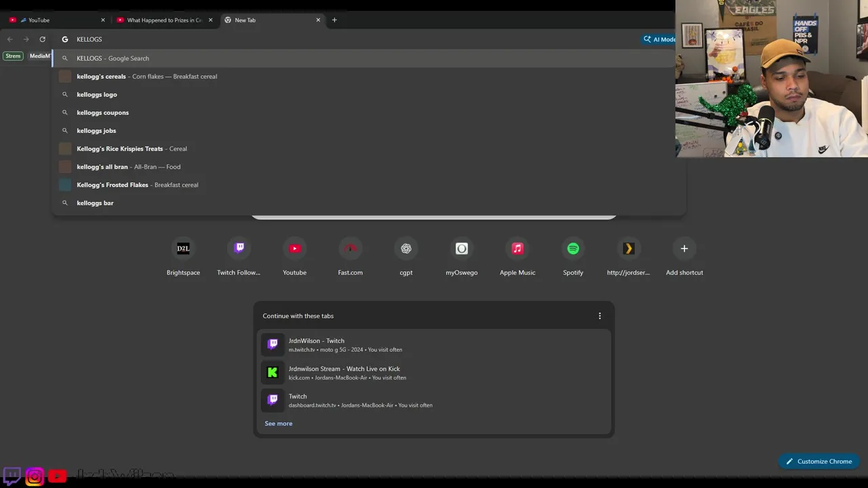Open the Youtube shortcut icon
868x488 pixels.
pos(294,249)
